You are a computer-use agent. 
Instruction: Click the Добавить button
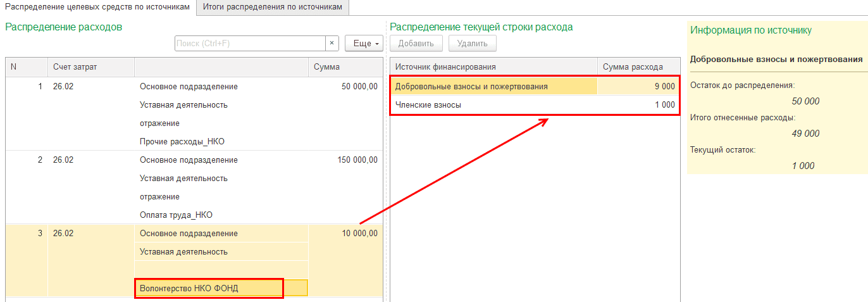(x=416, y=43)
